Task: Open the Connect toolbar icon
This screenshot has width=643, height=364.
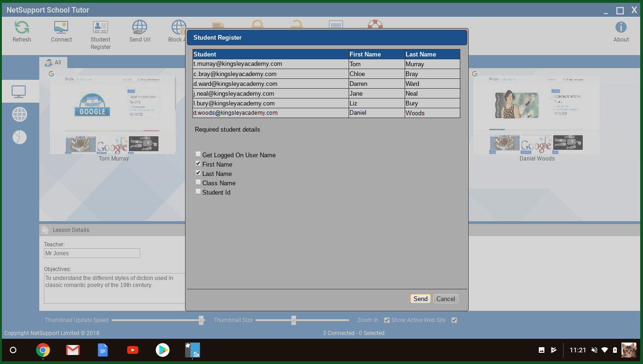Action: (x=61, y=28)
